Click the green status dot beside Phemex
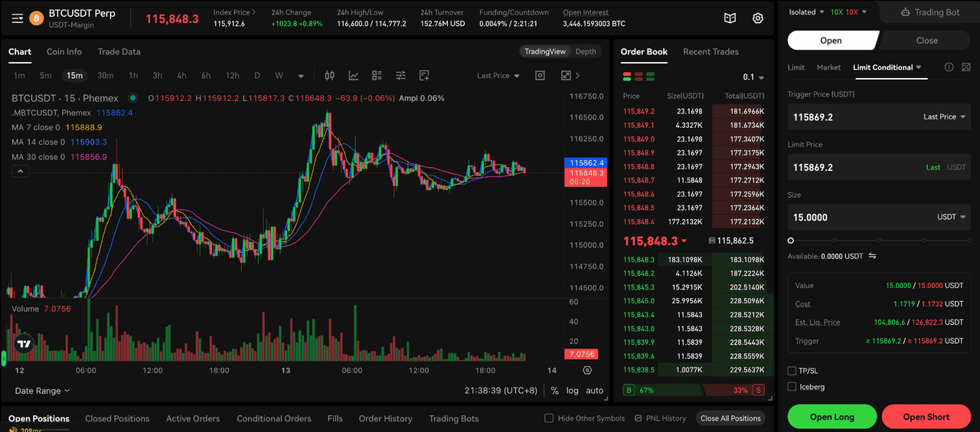This screenshot has height=432, width=980. pyautogui.click(x=132, y=98)
